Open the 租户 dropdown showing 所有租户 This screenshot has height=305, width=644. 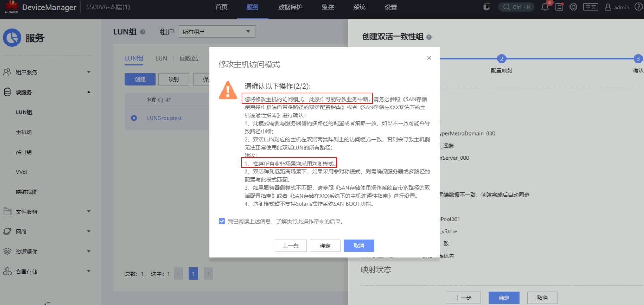click(x=217, y=31)
